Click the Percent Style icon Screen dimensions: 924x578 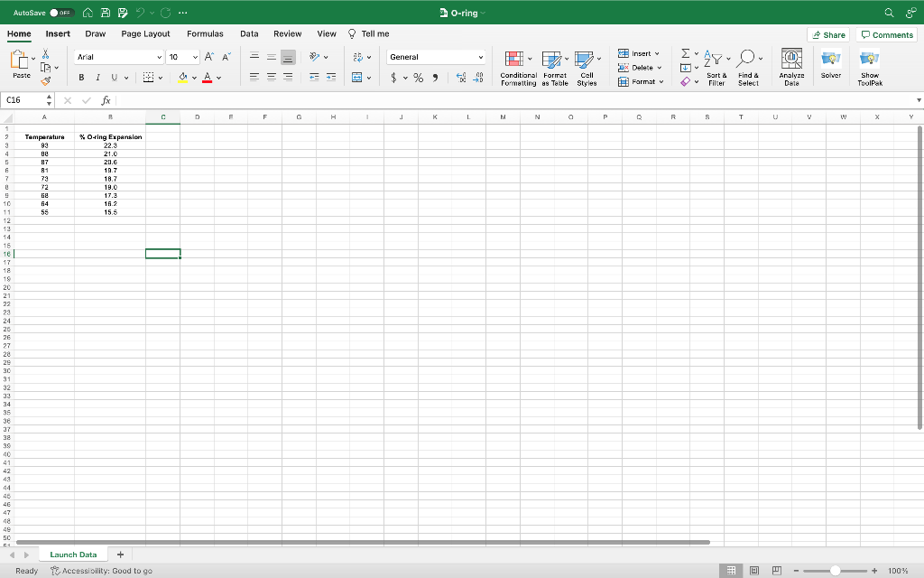point(417,78)
